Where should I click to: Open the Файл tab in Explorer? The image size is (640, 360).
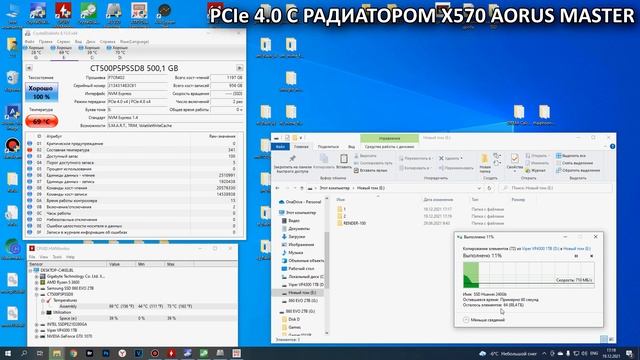pyautogui.click(x=280, y=147)
